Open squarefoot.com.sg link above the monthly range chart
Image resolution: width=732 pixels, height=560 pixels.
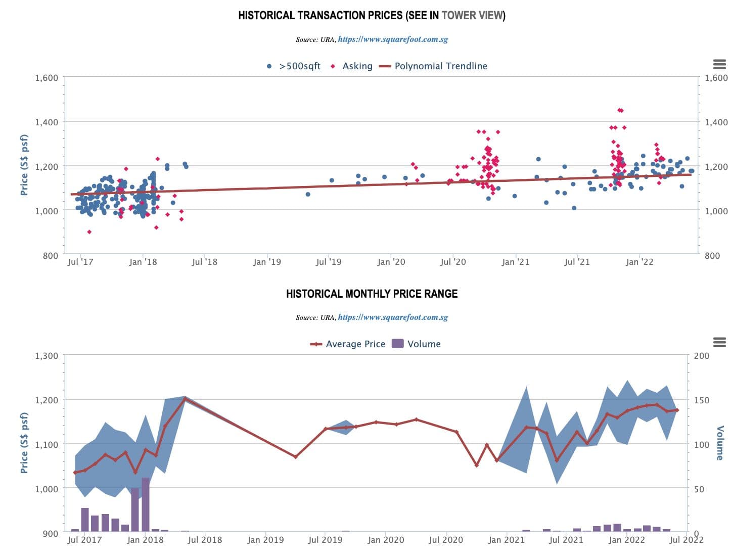pyautogui.click(x=393, y=317)
